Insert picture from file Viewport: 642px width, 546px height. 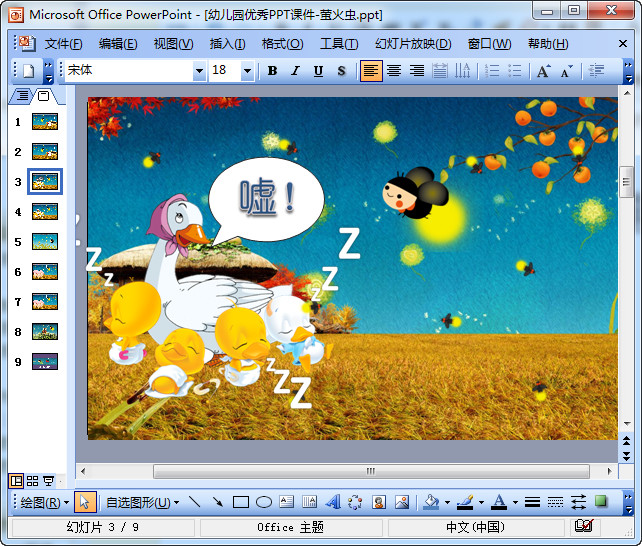[402, 502]
